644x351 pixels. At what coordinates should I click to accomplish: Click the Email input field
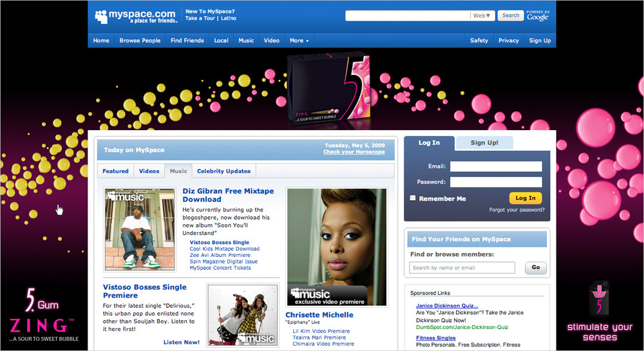coord(496,166)
